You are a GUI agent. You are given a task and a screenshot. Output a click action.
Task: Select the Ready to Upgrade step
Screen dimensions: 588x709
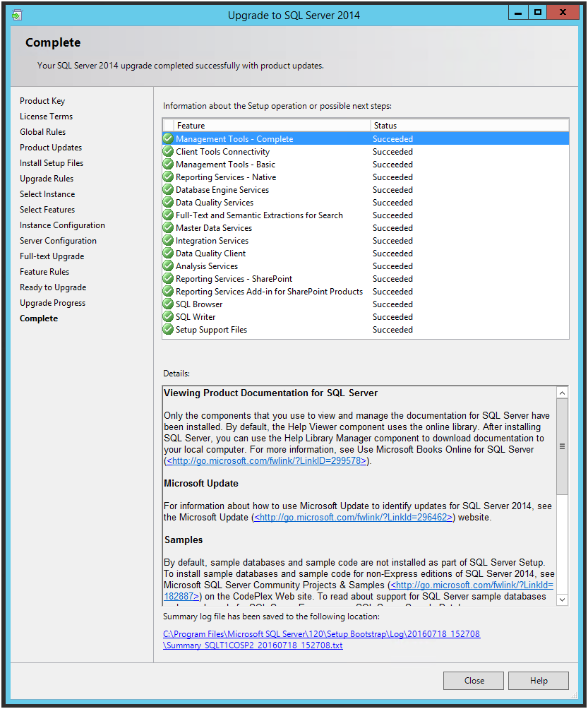tap(53, 287)
